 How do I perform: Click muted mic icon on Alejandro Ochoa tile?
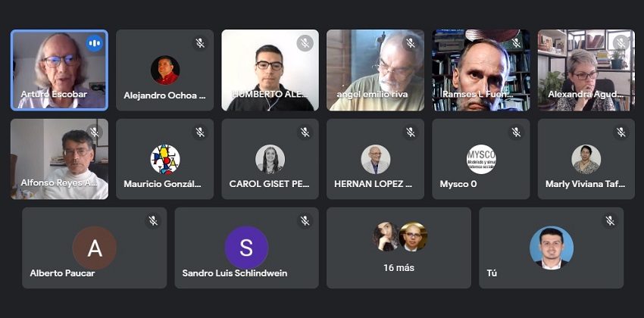(199, 43)
